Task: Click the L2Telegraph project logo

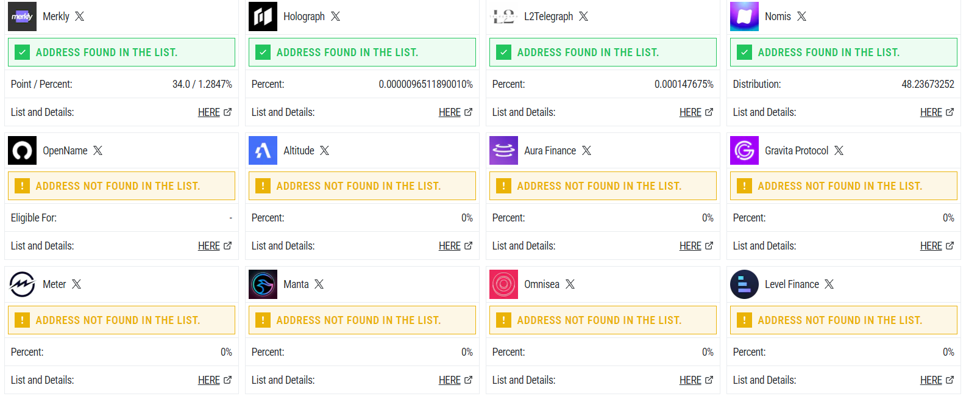Action: click(503, 16)
